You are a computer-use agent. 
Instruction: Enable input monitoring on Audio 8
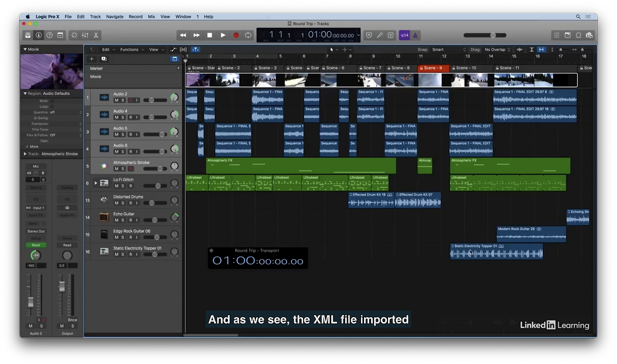point(137,152)
